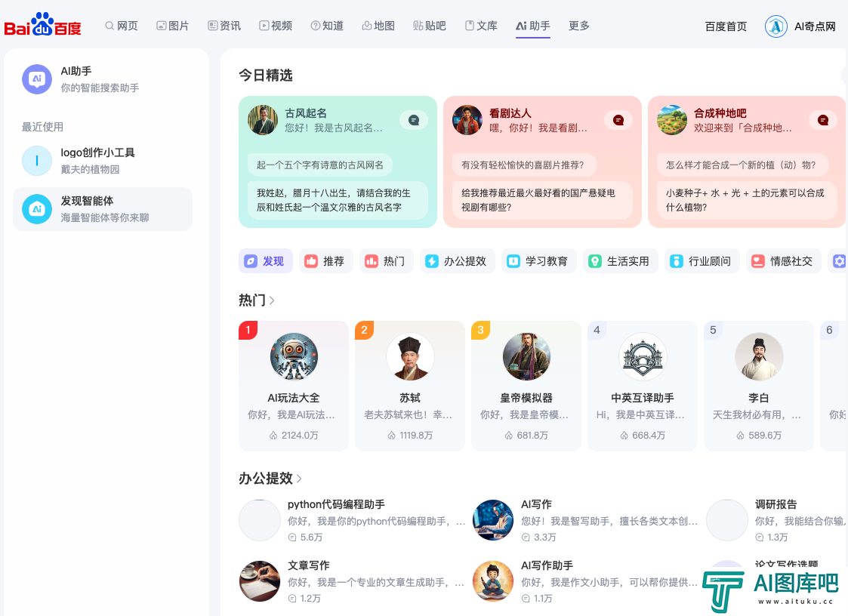Screen dimensions: 848x616
Task: Click the 今日精选 heading
Action: (266, 75)
